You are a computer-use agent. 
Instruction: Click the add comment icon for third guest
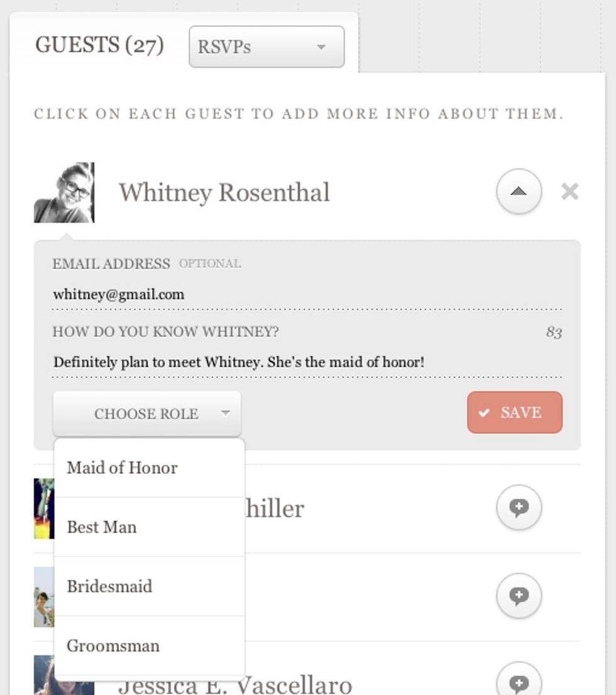[x=519, y=596]
